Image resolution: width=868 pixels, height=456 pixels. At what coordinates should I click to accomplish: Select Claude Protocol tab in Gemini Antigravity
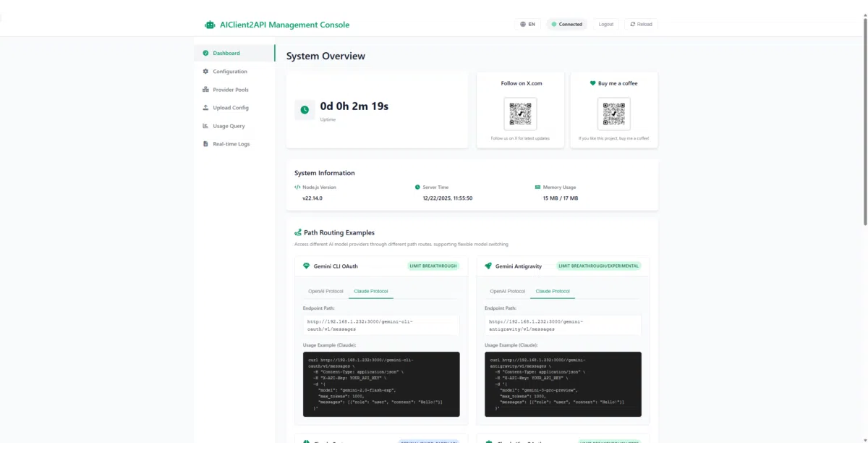552,291
